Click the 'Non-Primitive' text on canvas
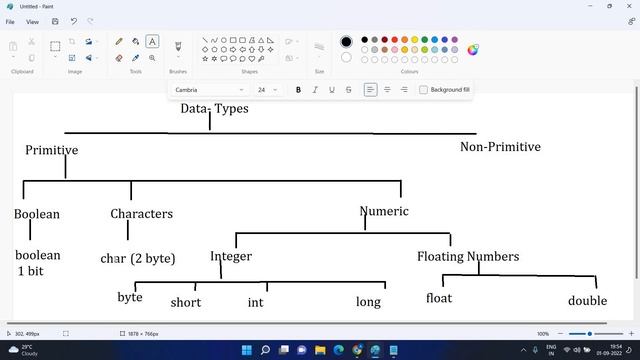Screen dimensions: 640x360 coord(500,147)
